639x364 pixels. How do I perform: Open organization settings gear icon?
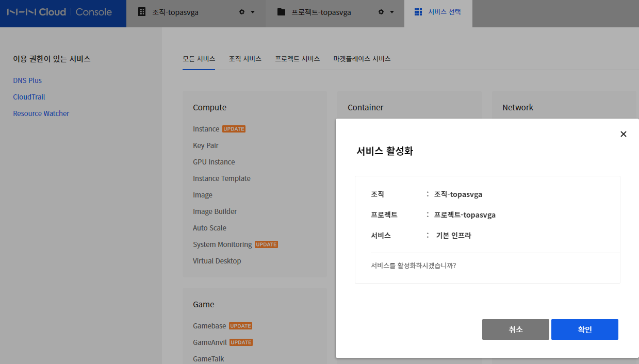coord(242,12)
